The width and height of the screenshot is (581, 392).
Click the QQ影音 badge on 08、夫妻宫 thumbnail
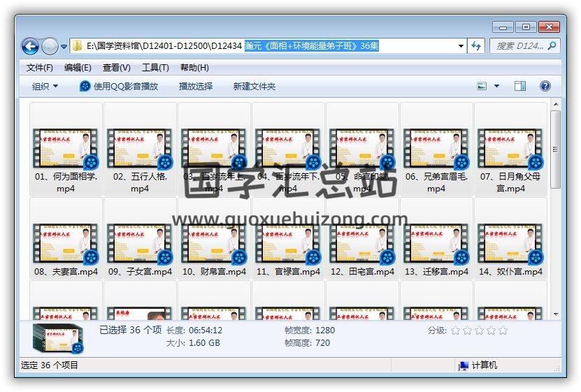(x=91, y=257)
